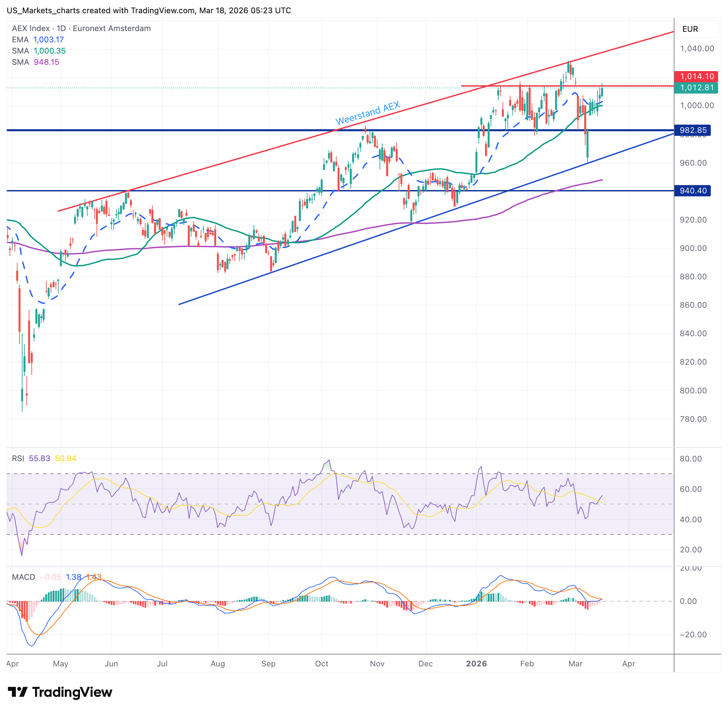The height and width of the screenshot is (712, 728).
Task: Click the yellow RSI value 50.94
Action: click(65, 458)
